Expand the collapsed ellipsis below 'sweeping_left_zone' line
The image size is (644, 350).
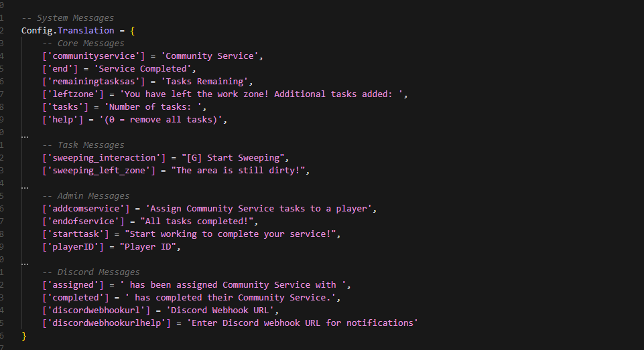pos(25,185)
